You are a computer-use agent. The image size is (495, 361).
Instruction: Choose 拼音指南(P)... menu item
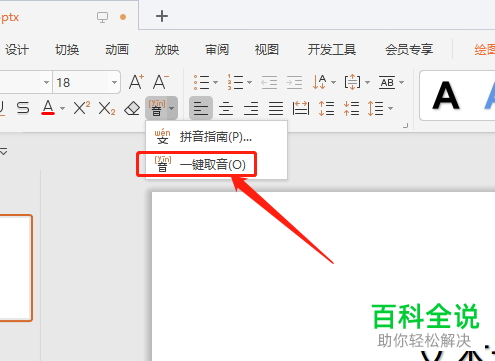click(216, 137)
